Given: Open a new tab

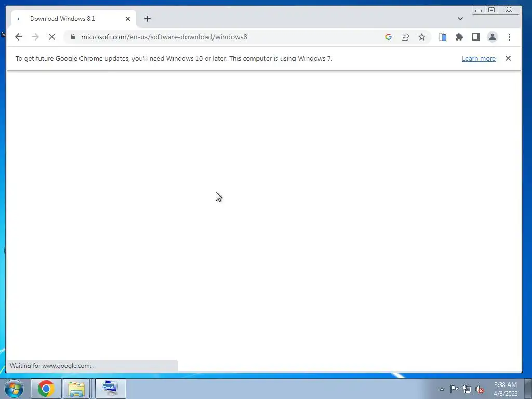Looking at the screenshot, I should [x=147, y=19].
